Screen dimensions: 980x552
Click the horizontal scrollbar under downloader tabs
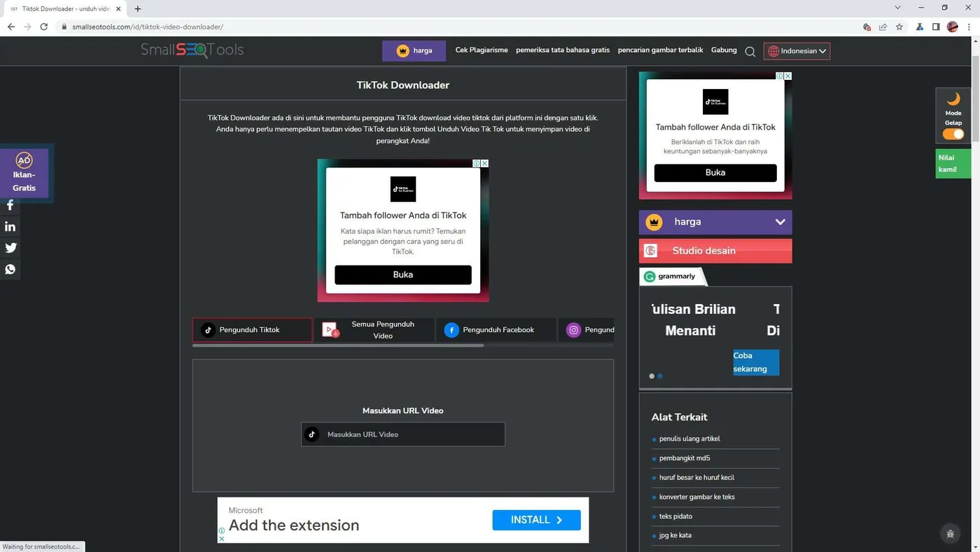pos(338,345)
